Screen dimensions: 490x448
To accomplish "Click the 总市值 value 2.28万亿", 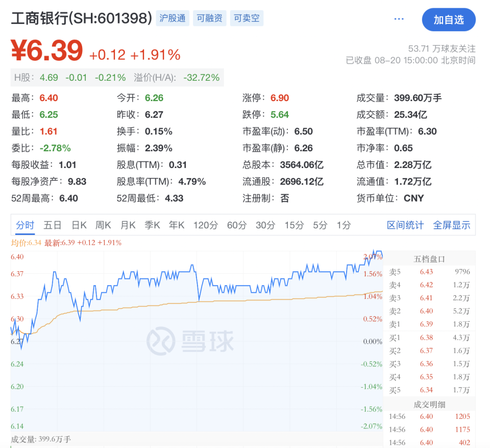I will pos(412,165).
